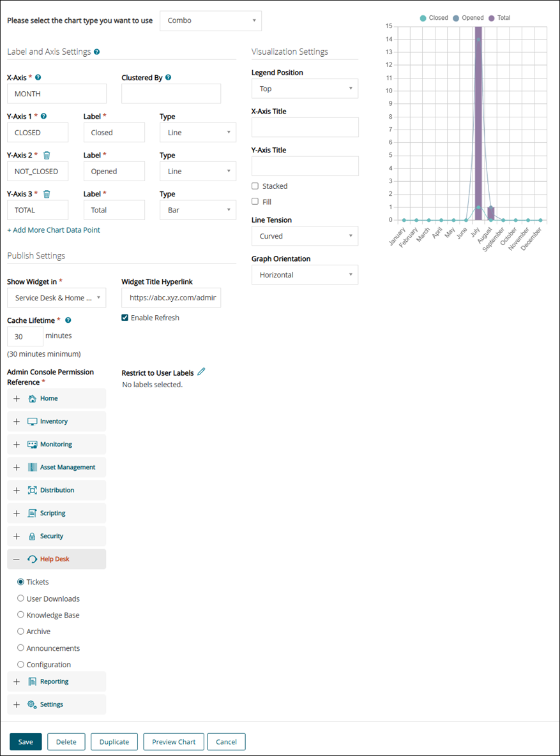Open the chart type Combo dropdown
The image size is (560, 756).
pyautogui.click(x=211, y=20)
